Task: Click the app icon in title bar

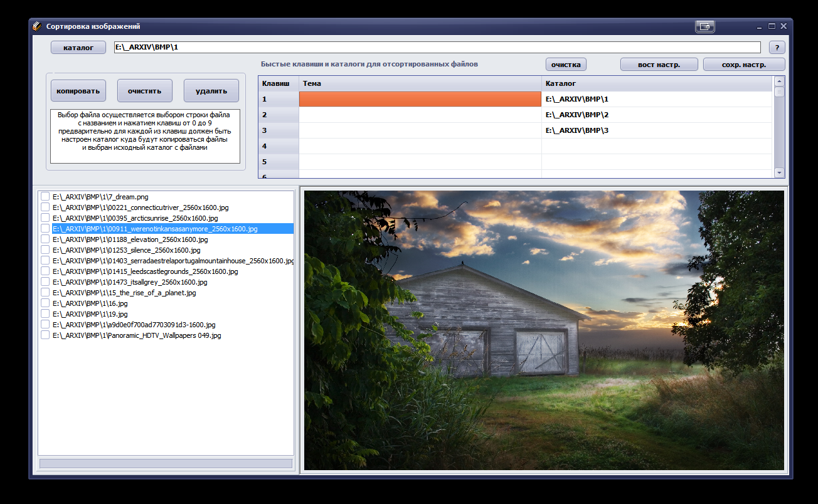Action: (37, 26)
